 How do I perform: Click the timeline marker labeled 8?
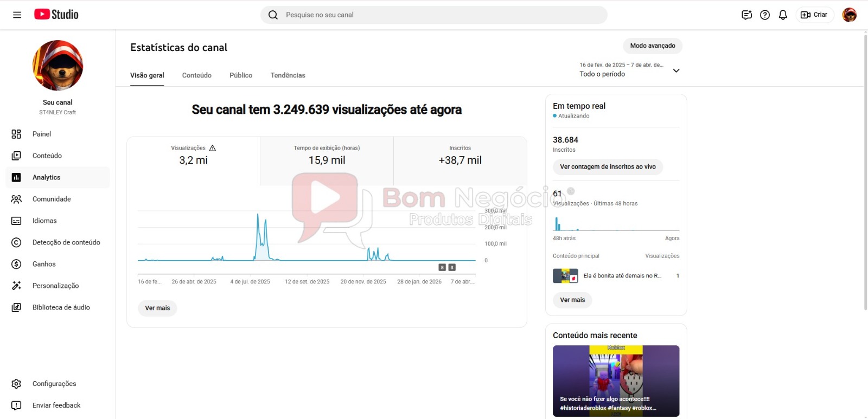click(442, 267)
